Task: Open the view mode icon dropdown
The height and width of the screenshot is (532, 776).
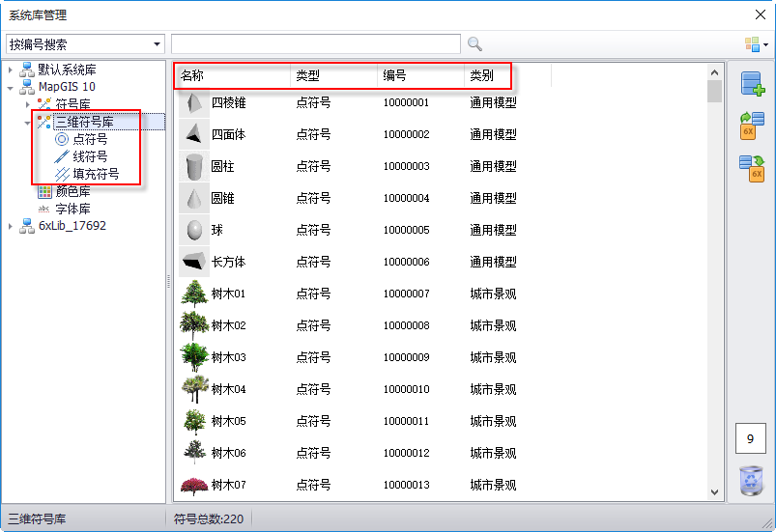Action: (756, 44)
